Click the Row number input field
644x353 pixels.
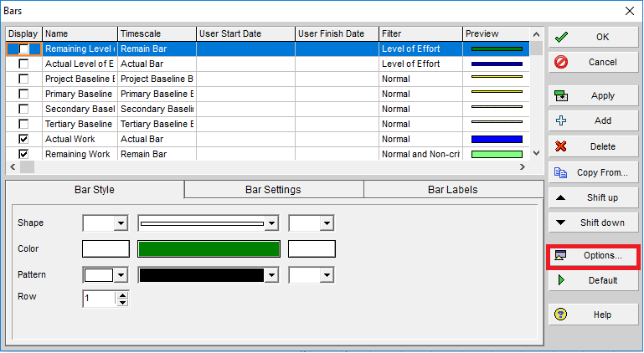[100, 299]
